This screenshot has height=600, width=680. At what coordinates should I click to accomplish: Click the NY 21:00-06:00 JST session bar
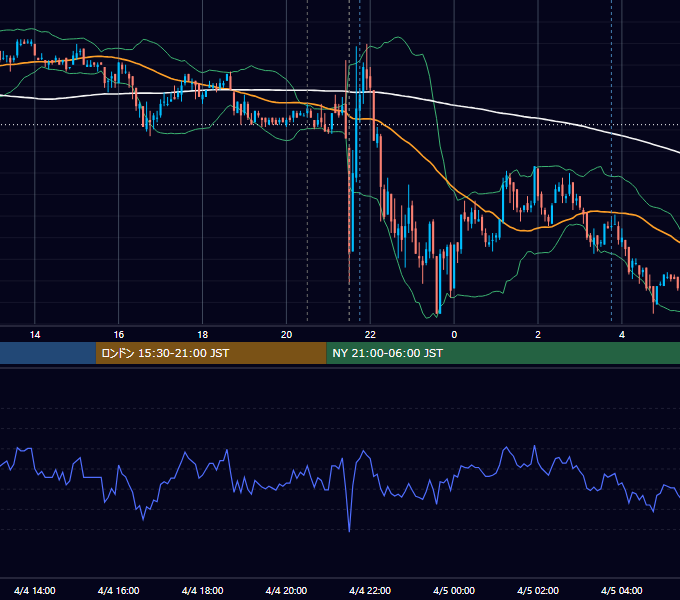coord(503,353)
